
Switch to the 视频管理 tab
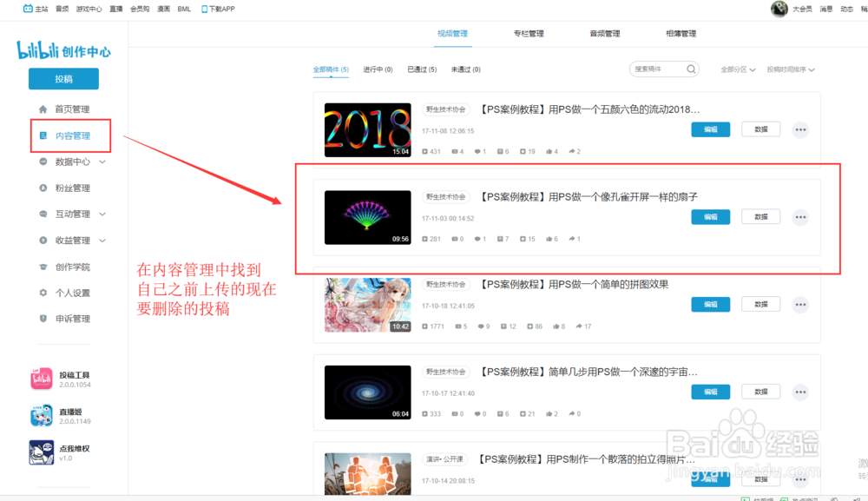tap(452, 34)
